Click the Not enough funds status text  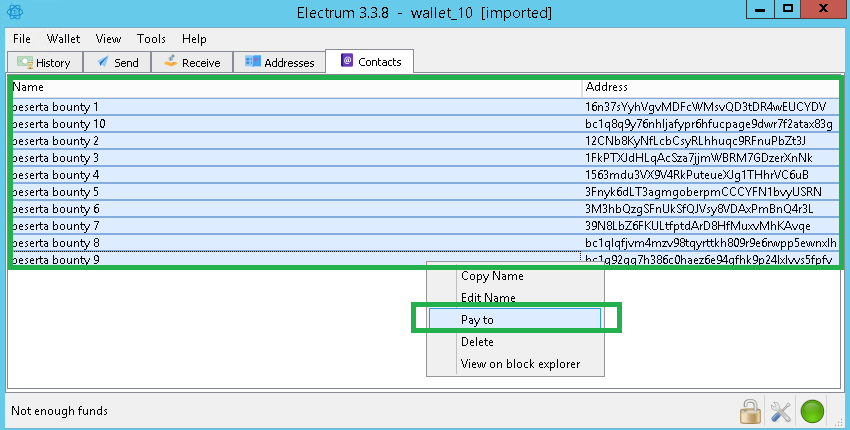59,410
